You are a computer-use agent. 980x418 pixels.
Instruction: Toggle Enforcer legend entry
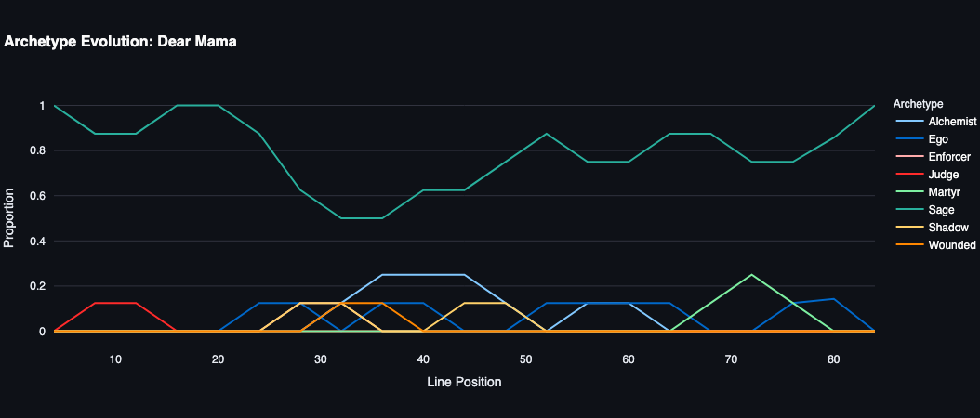[x=948, y=157]
